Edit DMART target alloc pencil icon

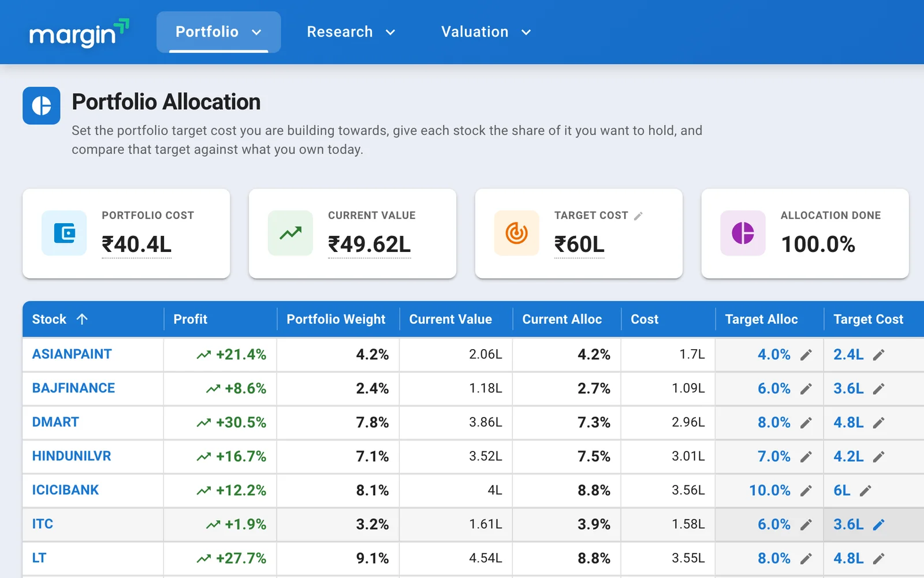[806, 423]
